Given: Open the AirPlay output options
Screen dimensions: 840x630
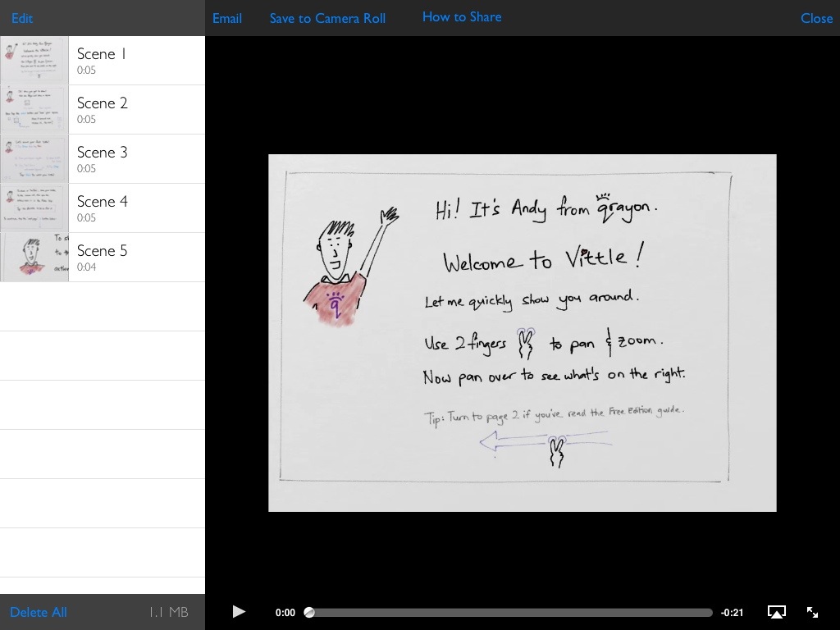Looking at the screenshot, I should click(x=777, y=612).
